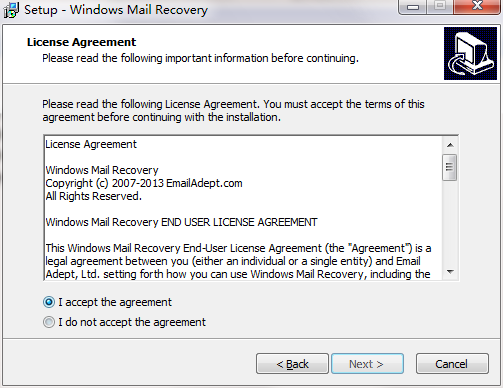Close the Windows Mail Recovery setup window

click(x=477, y=6)
